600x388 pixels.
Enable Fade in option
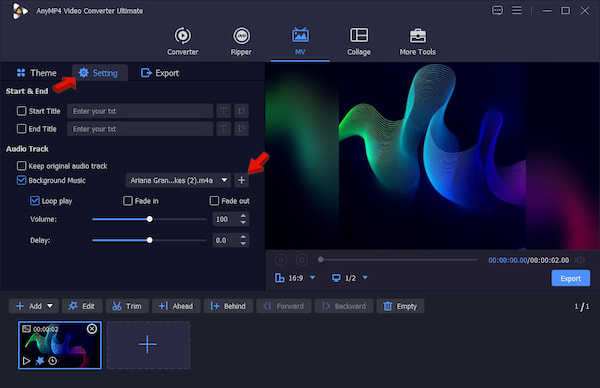tap(128, 201)
